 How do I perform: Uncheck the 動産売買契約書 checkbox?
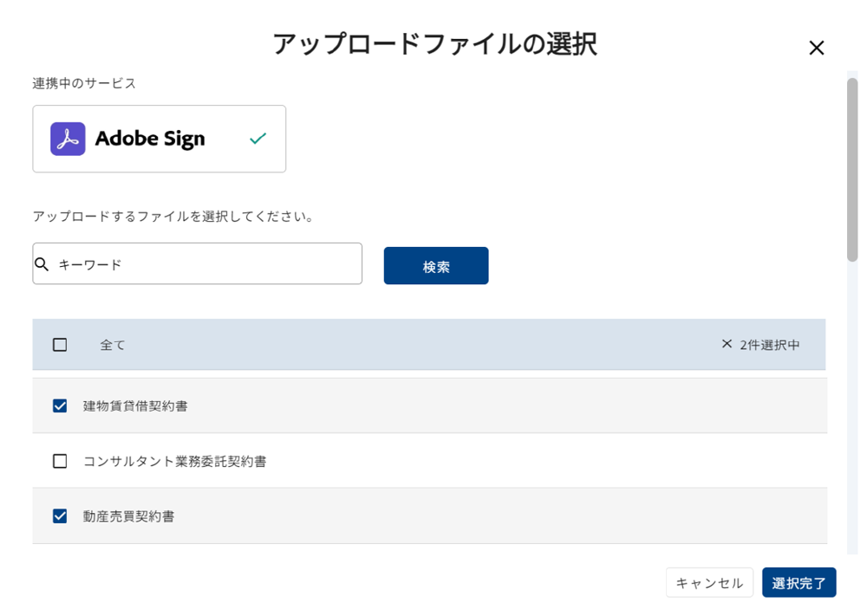(60, 516)
